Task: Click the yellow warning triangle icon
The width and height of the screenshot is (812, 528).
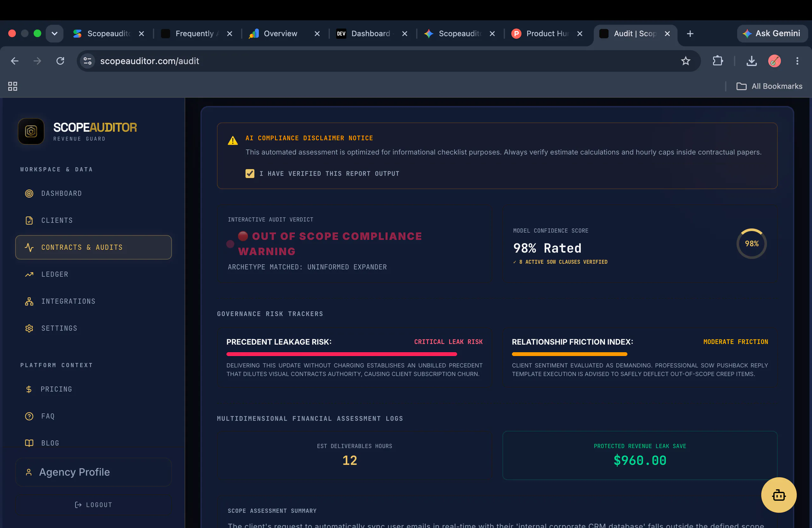Action: pos(233,141)
